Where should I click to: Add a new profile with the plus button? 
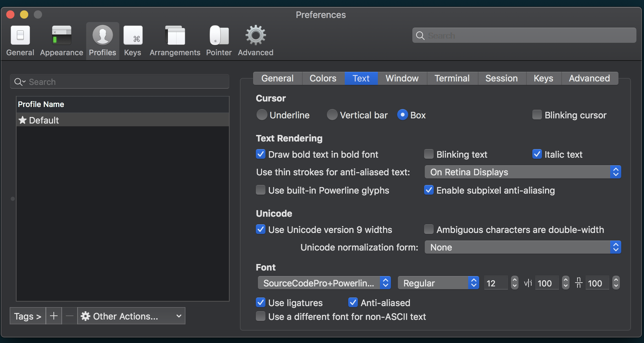[x=54, y=316]
